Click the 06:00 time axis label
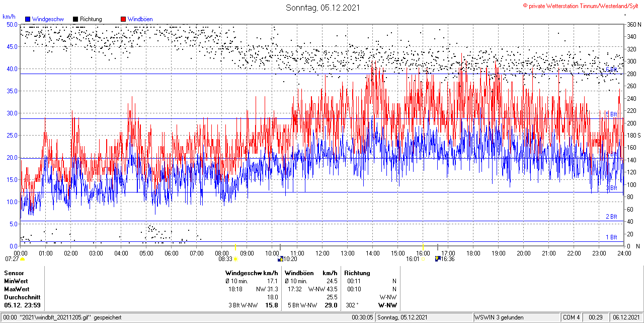Screen dimensions: 644x323 click(171, 253)
